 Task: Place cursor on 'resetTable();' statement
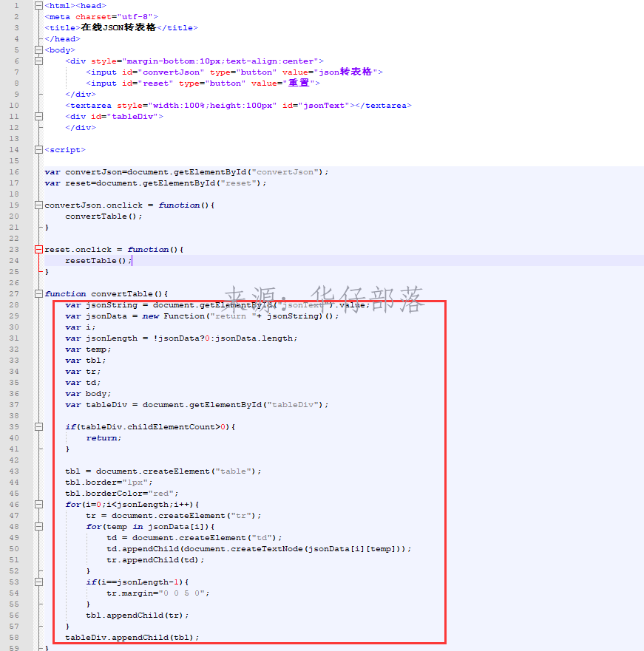point(98,261)
